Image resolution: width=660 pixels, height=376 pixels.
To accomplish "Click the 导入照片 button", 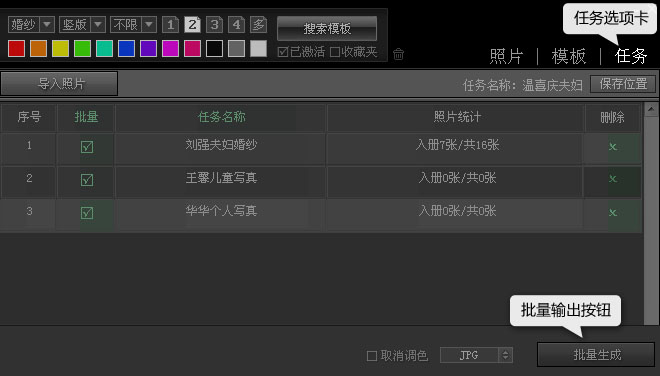I will coord(59,83).
